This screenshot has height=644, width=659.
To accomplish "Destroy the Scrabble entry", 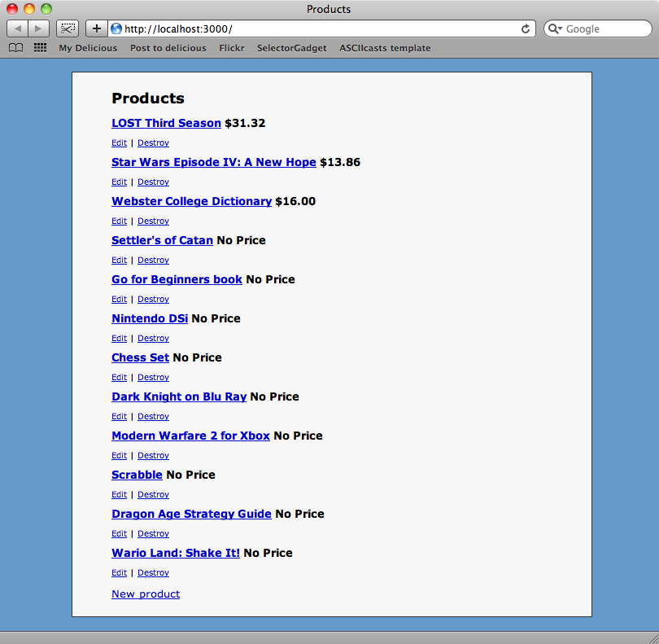I will 154,495.
